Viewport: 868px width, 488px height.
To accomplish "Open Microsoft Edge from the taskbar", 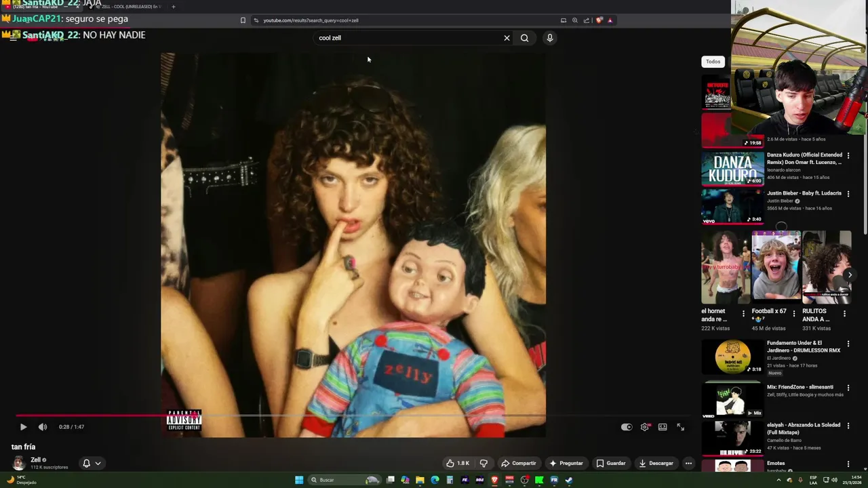I will point(435,480).
